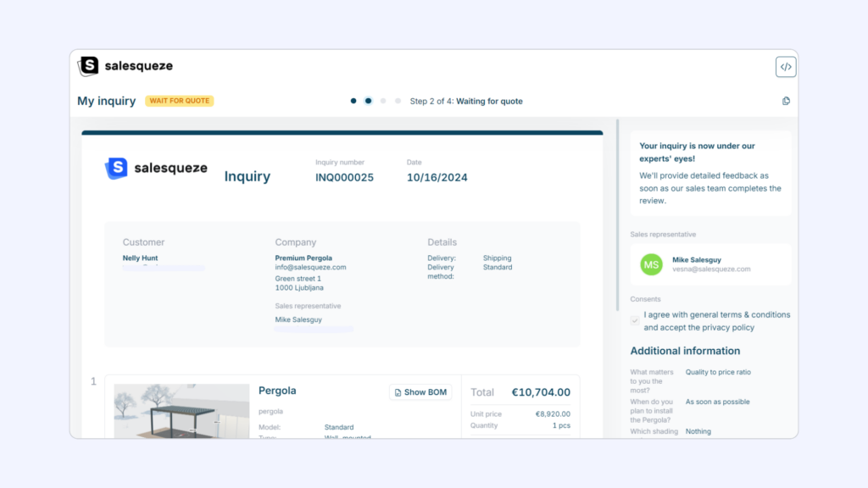The height and width of the screenshot is (488, 868).
Task: Select the fourth step dot
Action: 398,101
